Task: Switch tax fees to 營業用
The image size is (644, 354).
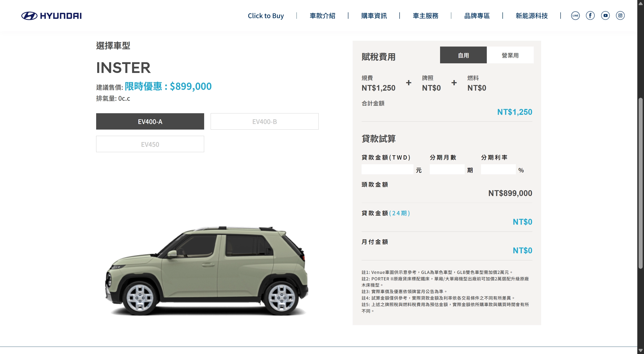Action: (510, 55)
